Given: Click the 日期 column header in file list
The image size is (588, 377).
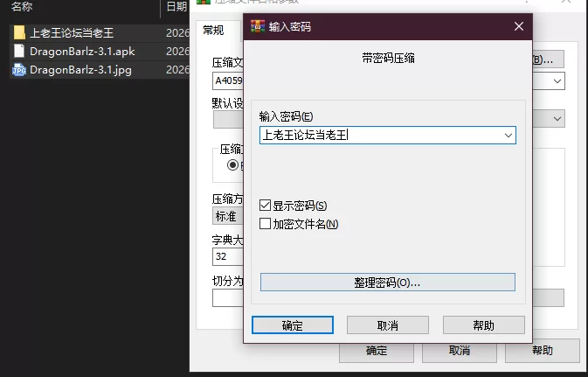Looking at the screenshot, I should (x=176, y=6).
